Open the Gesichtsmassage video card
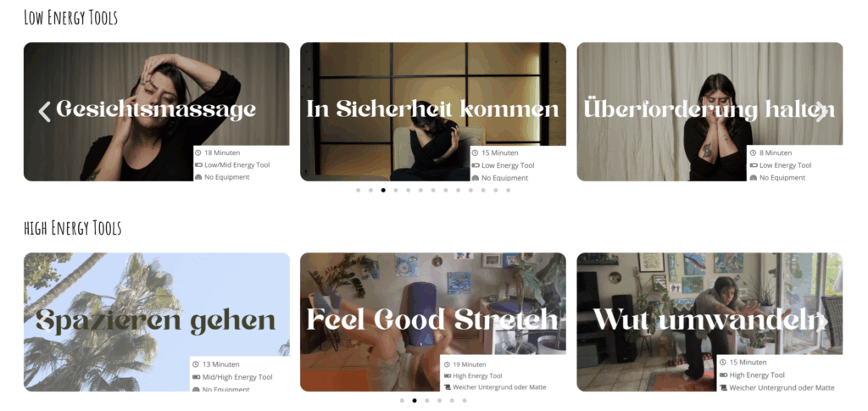Screen dimensions: 868x411 click(156, 112)
